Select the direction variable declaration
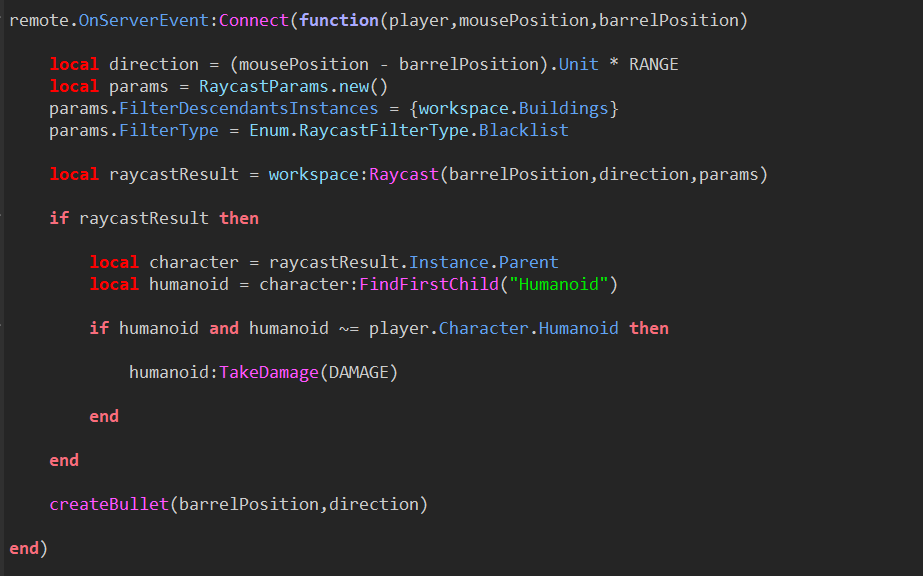 click(153, 63)
